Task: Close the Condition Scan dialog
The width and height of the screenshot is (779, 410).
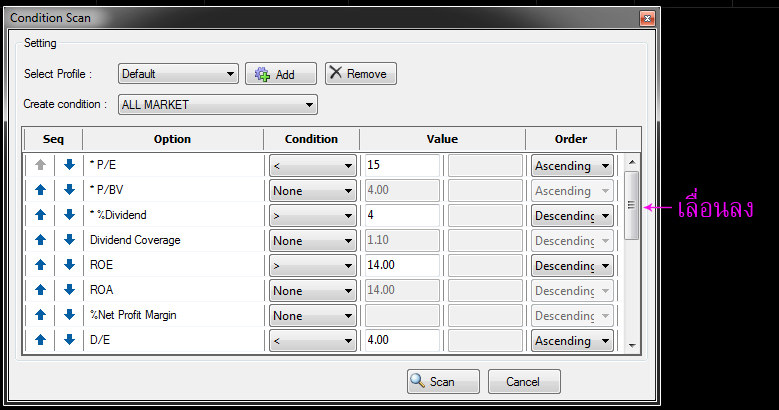Action: [647, 18]
